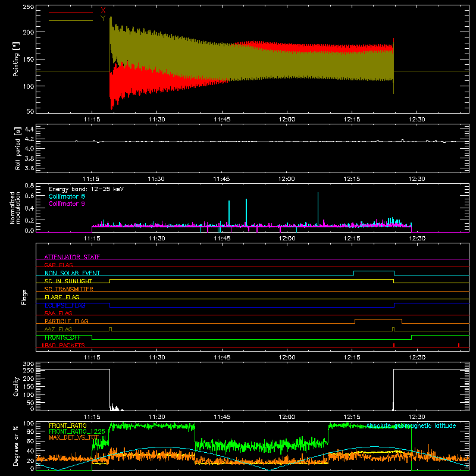The width and height of the screenshot is (476, 476).
Task: Click the yellow FRONT_RATIO legend entry
Action: click(x=68, y=425)
